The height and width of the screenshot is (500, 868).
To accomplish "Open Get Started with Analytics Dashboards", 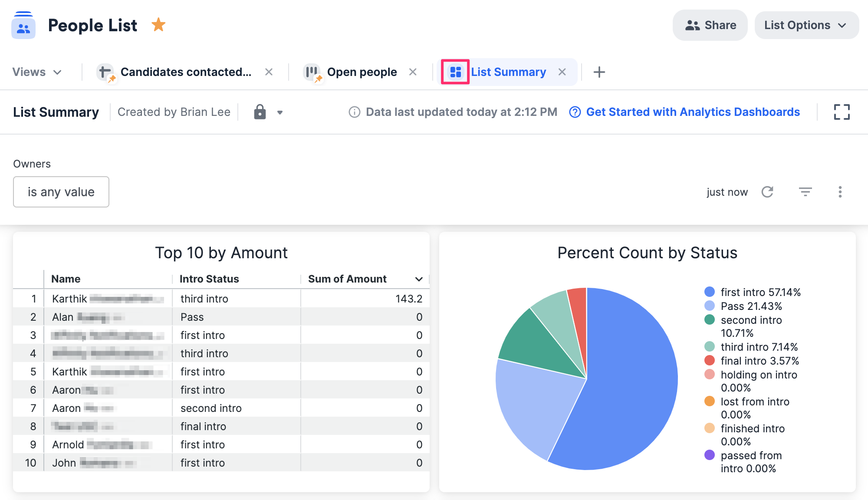I will [x=693, y=112].
